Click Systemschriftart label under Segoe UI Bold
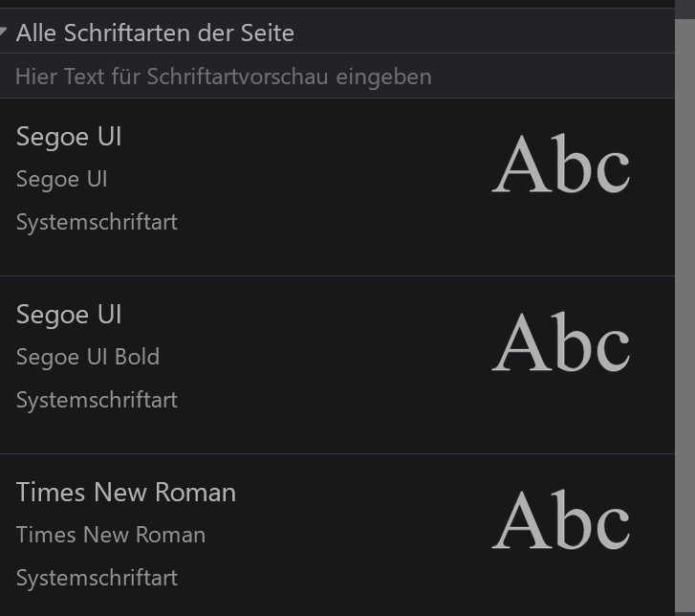Image resolution: width=695 pixels, height=616 pixels. [x=97, y=400]
